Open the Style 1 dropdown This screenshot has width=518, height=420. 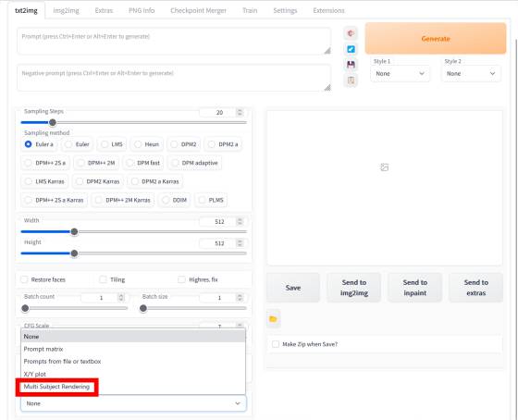pos(400,74)
